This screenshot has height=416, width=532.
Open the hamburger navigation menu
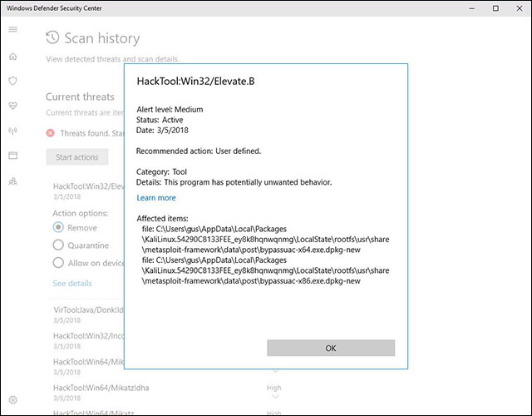coord(13,29)
